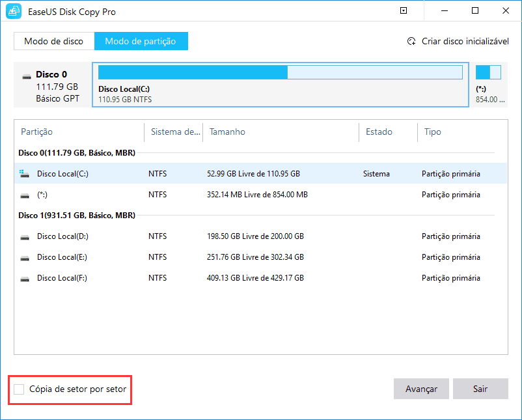Select Disco 0 111.79 GB header
The width and height of the screenshot is (522, 420).
(53, 85)
